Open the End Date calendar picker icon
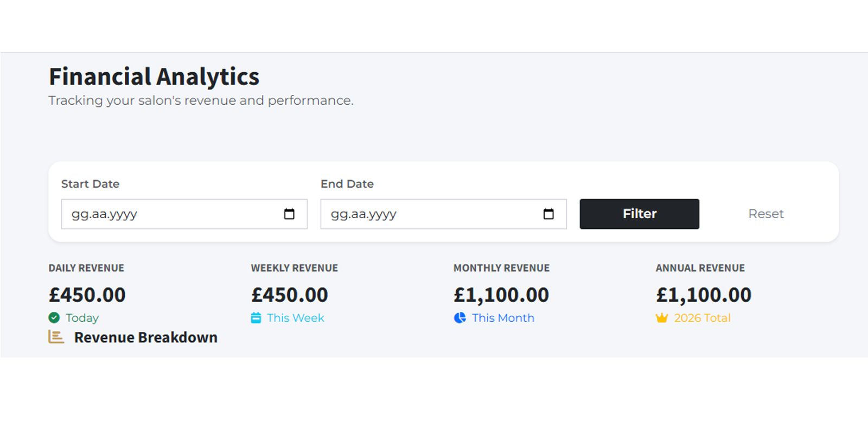The width and height of the screenshot is (868, 434). (x=548, y=214)
